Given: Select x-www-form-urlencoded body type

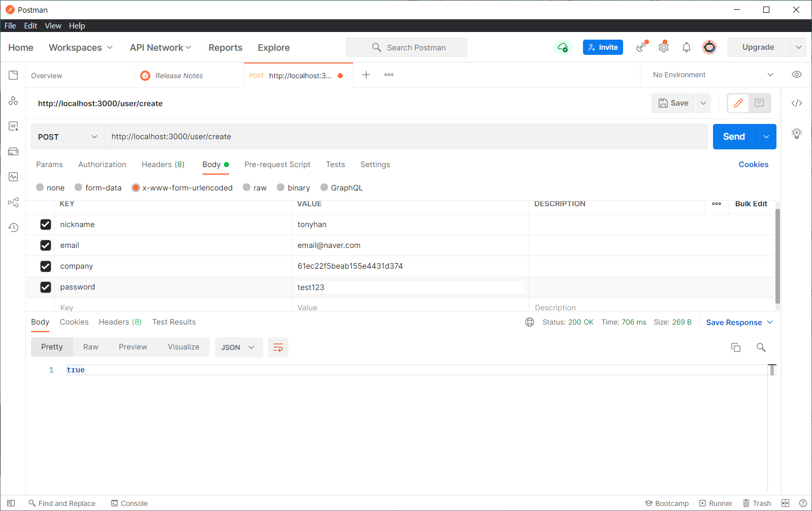Looking at the screenshot, I should [136, 187].
